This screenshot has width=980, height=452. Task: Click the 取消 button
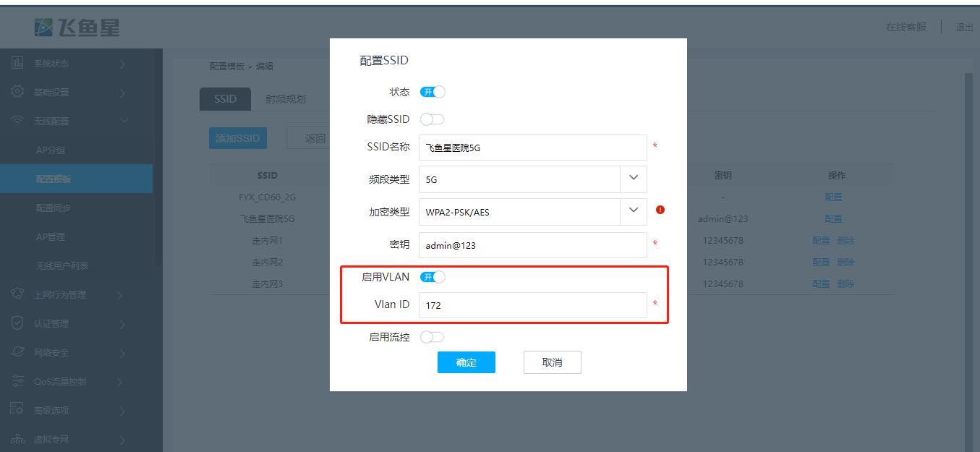552,362
